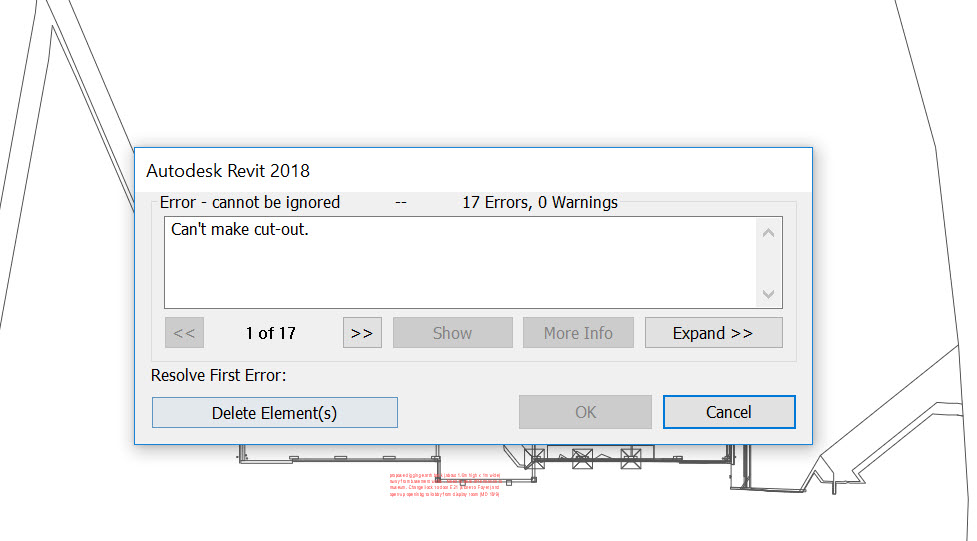
Task: Click the "17 Errors, 0 Warnings" header text
Action: coord(540,202)
